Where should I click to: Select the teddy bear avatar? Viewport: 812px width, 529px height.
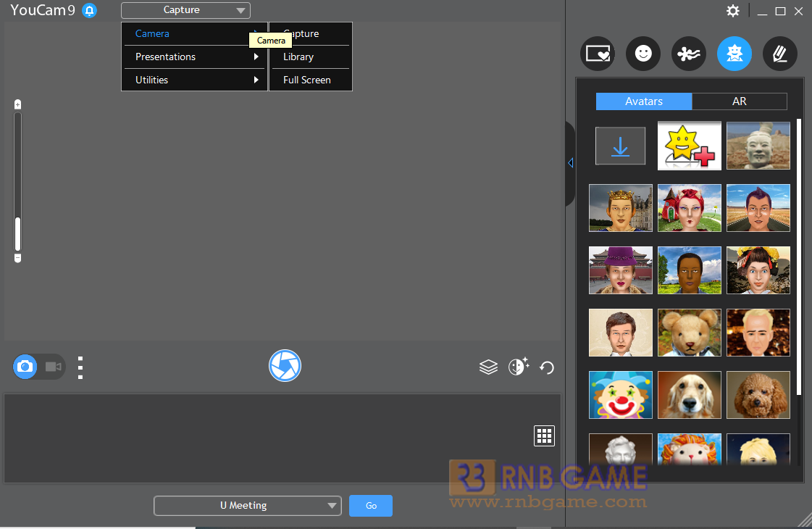[690, 333]
